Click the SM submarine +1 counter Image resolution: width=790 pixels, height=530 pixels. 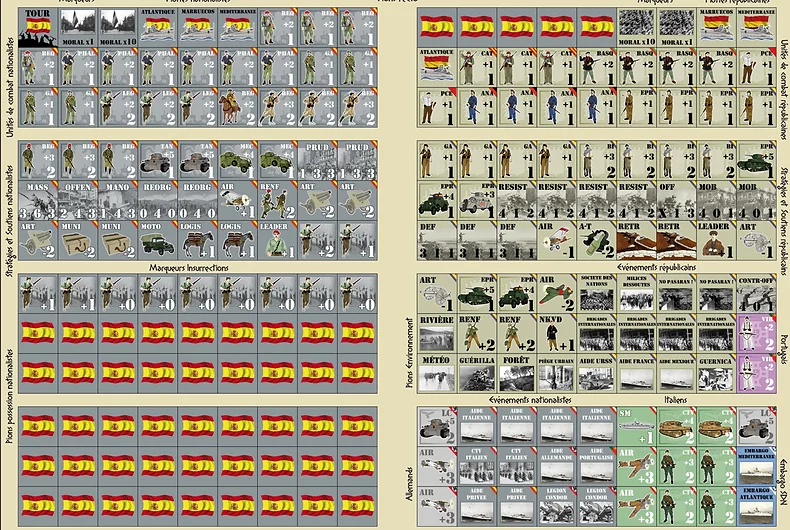pos(637,427)
